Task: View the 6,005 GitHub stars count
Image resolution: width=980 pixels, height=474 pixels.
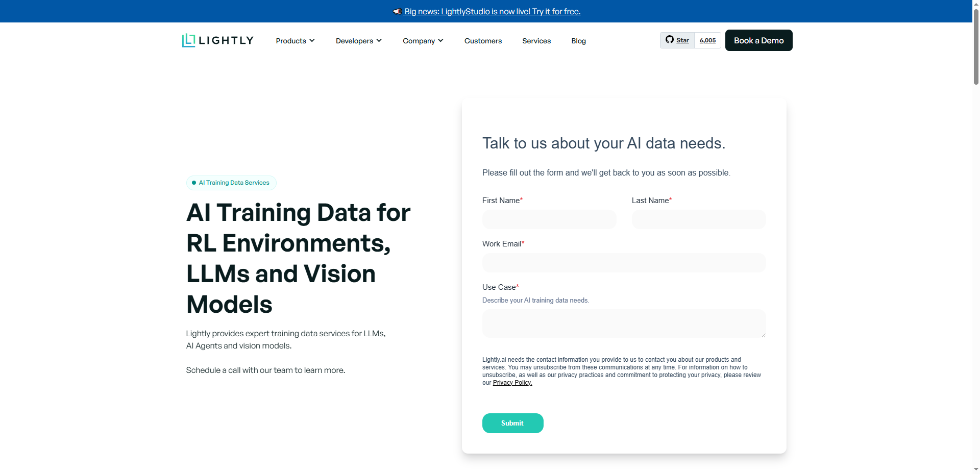Action: [707, 40]
